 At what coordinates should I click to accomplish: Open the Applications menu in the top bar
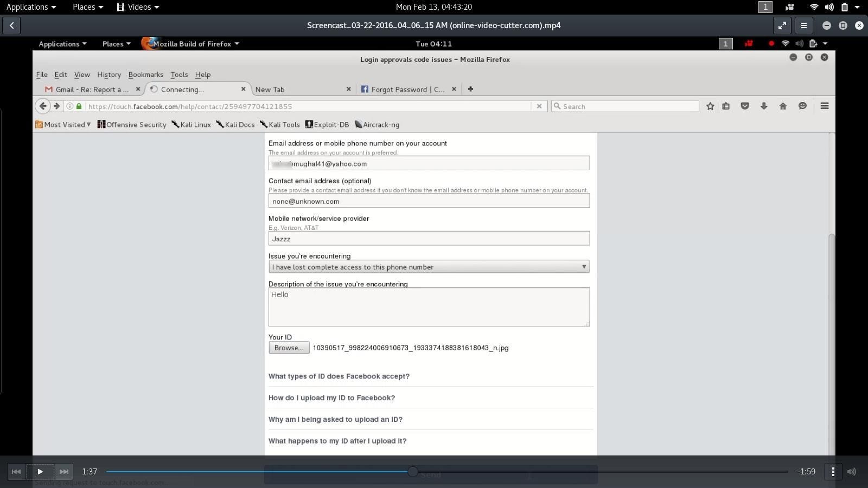pos(31,7)
